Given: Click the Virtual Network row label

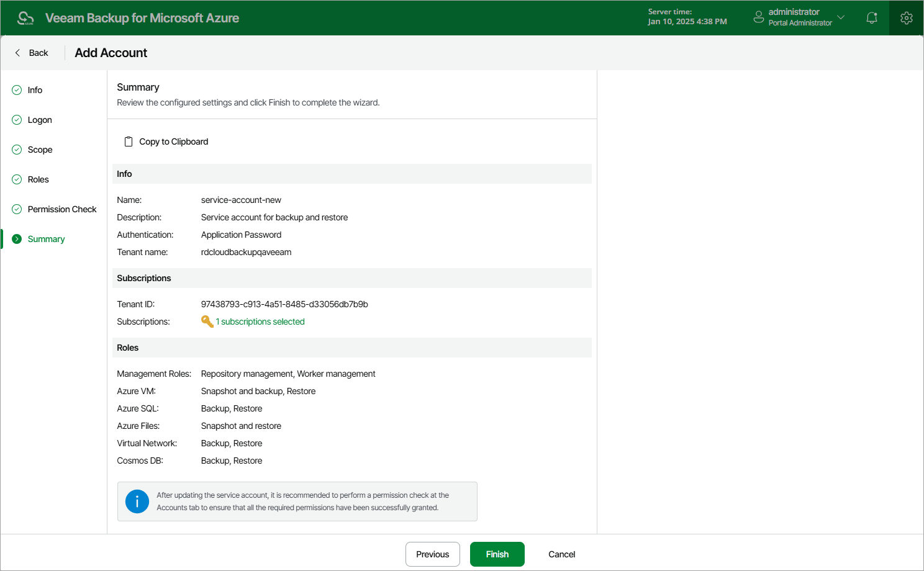Looking at the screenshot, I should (147, 443).
